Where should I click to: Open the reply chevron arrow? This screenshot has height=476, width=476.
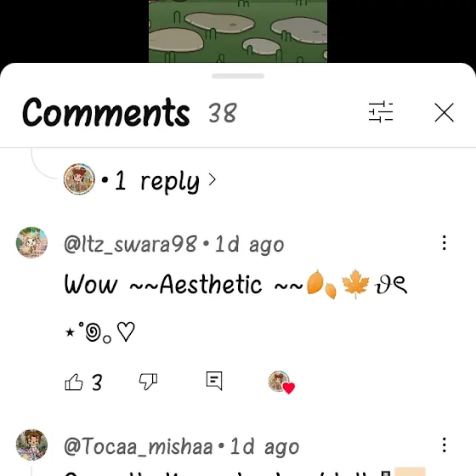pyautogui.click(x=212, y=180)
